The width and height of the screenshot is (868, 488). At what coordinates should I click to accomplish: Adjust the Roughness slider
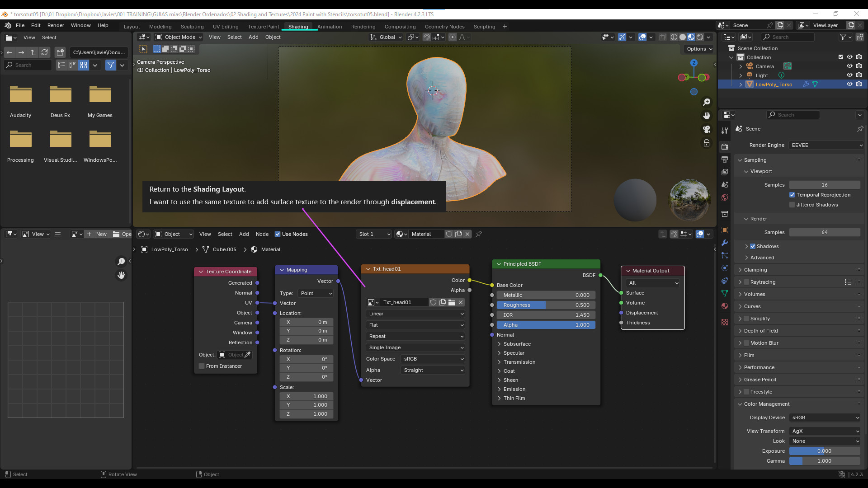(x=546, y=305)
